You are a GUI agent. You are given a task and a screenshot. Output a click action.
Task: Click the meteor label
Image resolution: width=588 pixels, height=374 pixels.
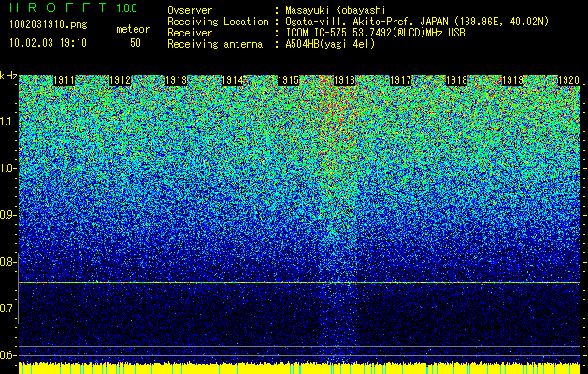click(133, 29)
